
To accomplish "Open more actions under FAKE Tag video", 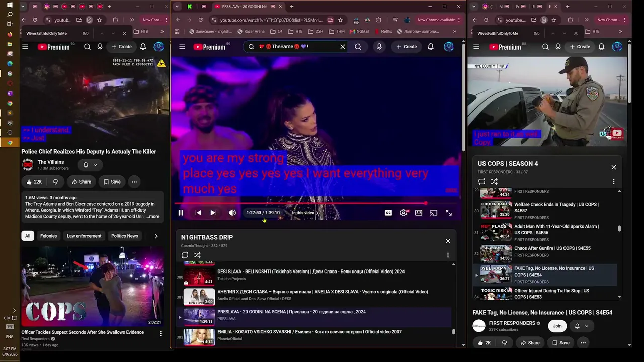I will (x=583, y=343).
